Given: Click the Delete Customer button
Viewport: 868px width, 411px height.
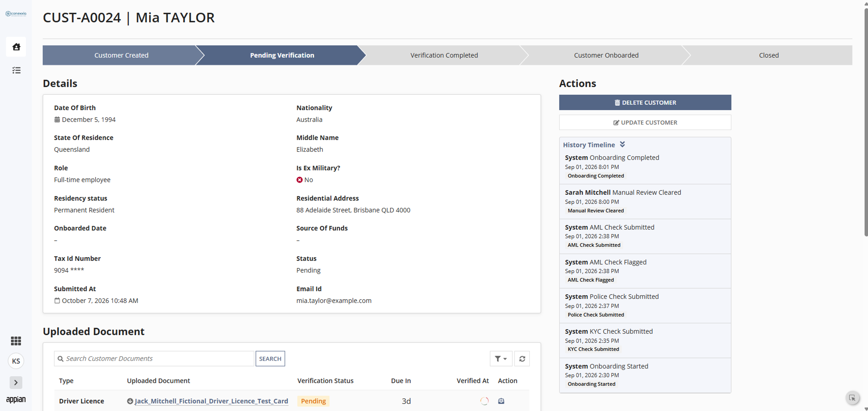Looking at the screenshot, I should (x=645, y=102).
